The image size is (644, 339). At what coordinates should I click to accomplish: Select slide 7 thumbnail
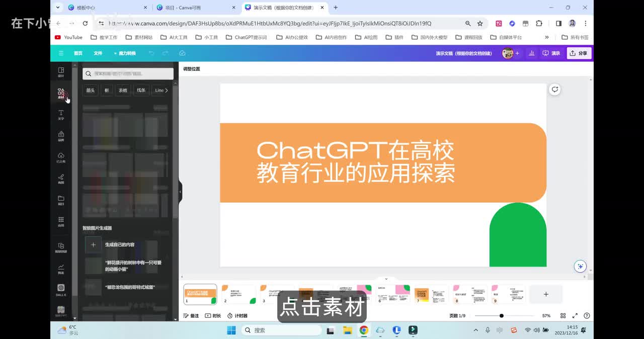point(430,294)
